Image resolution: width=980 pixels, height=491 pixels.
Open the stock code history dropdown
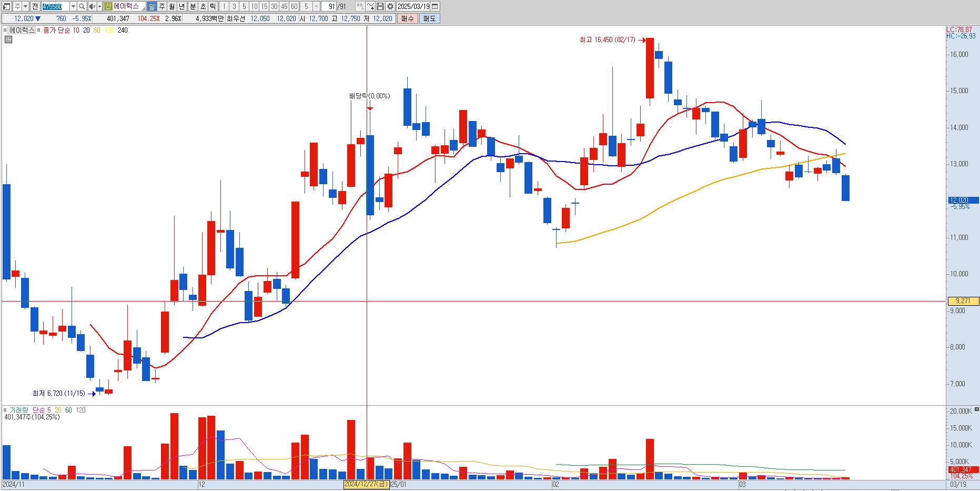73,6
